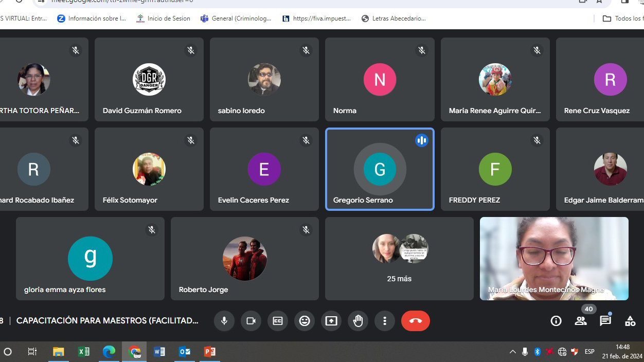Open more options three-dot menu
This screenshot has height=362, width=644.
click(385, 321)
